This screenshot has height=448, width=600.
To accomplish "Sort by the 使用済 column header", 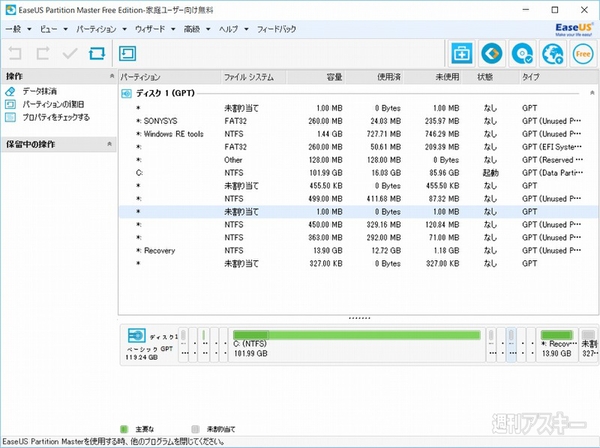I will point(375,77).
